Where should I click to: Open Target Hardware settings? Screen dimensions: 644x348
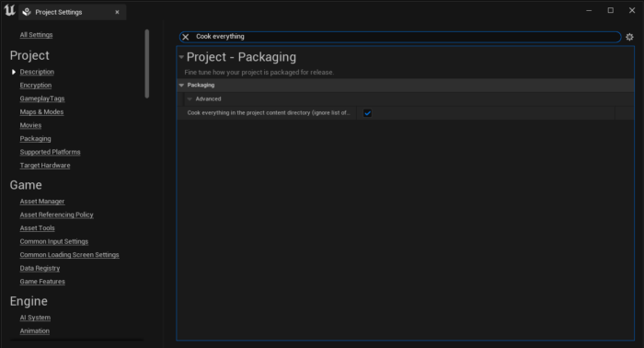click(45, 165)
